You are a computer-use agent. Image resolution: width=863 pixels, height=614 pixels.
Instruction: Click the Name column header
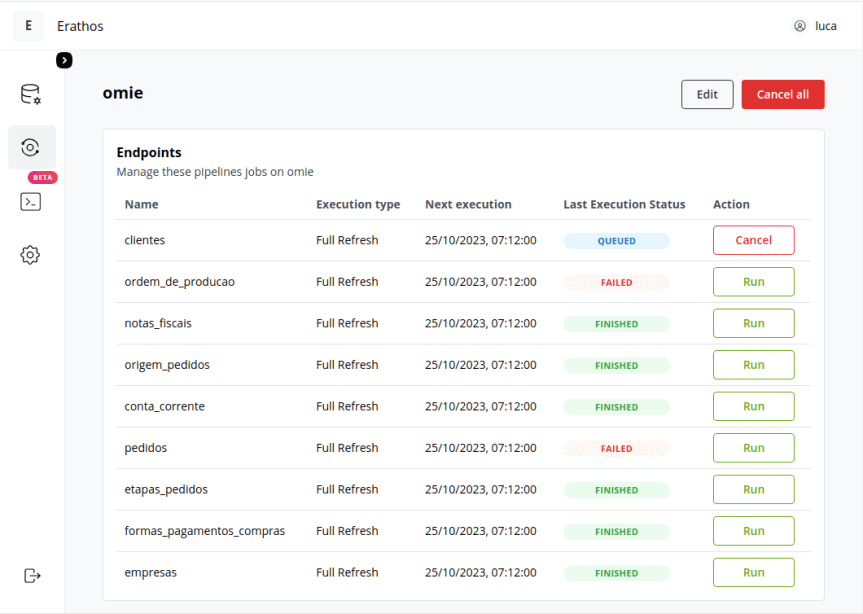click(x=141, y=204)
